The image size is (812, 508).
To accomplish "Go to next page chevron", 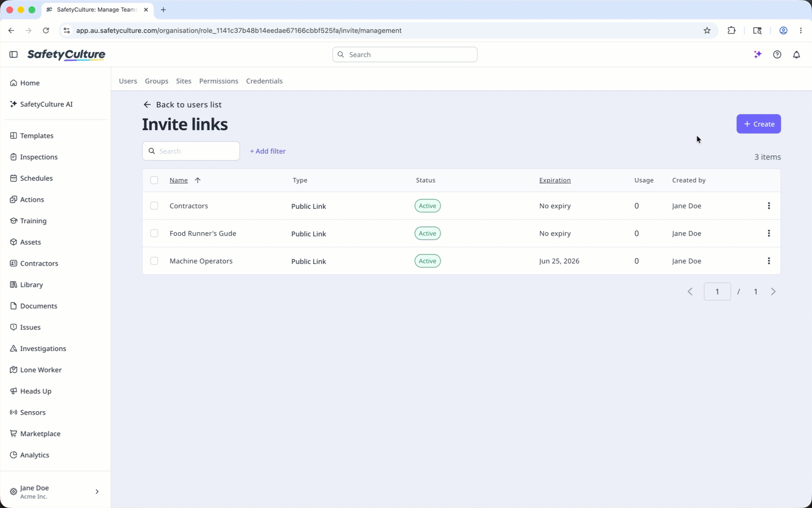I will tap(773, 292).
